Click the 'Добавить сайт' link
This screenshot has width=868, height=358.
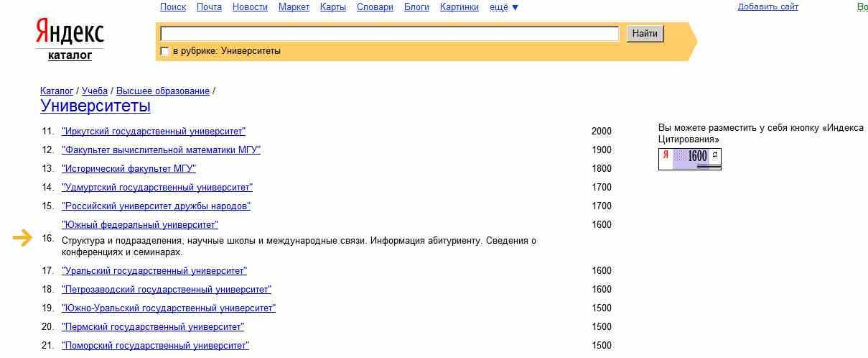pos(767,7)
